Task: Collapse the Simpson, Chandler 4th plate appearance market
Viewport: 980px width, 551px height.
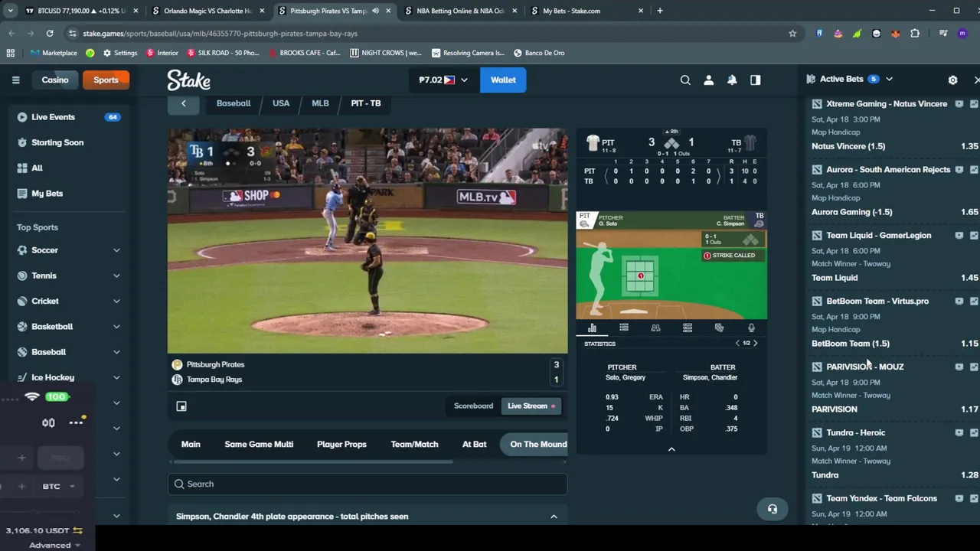Action: coord(554,517)
